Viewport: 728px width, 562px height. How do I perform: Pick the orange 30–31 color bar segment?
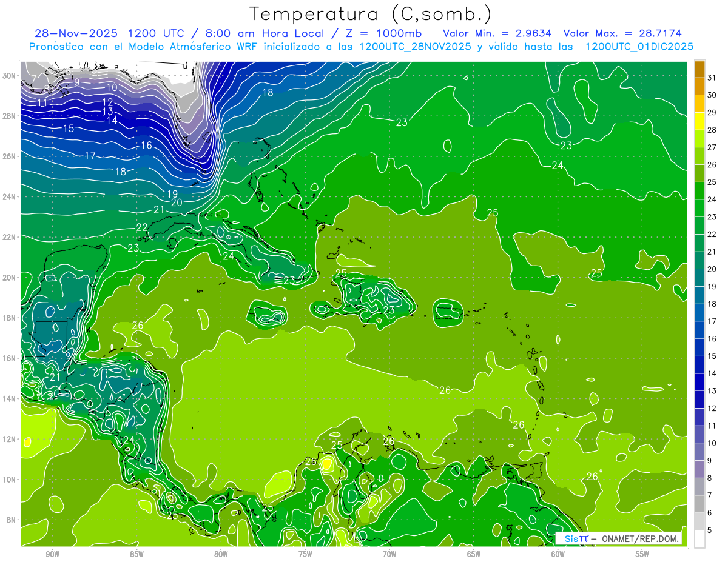click(x=699, y=86)
